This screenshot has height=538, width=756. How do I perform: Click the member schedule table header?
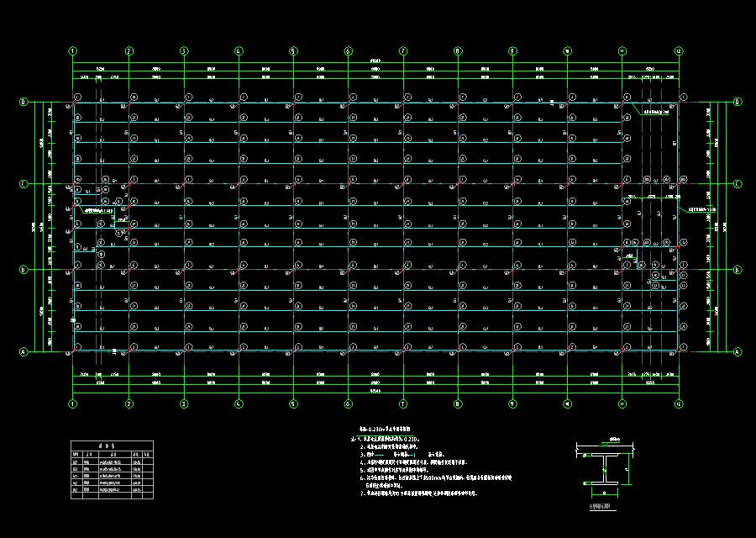(112, 446)
